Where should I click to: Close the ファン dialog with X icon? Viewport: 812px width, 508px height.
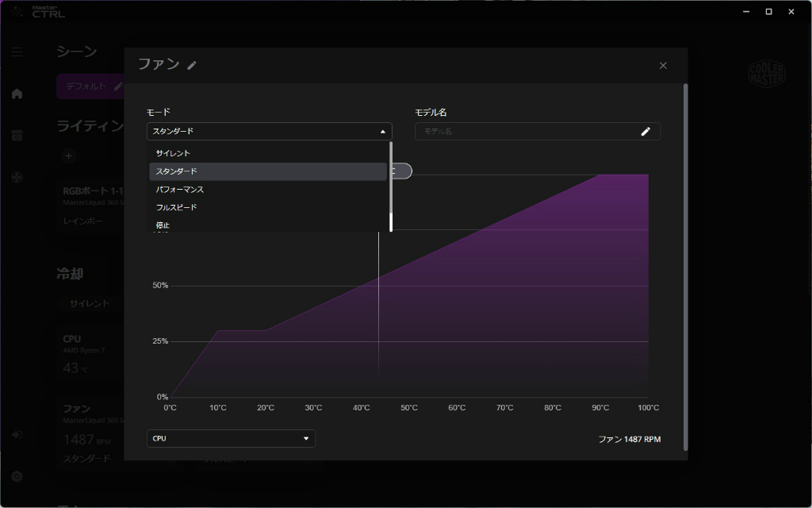coord(663,65)
